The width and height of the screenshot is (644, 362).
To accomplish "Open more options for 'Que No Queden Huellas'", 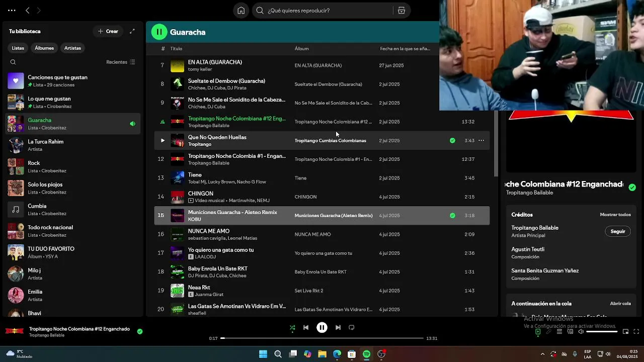I will (x=481, y=141).
